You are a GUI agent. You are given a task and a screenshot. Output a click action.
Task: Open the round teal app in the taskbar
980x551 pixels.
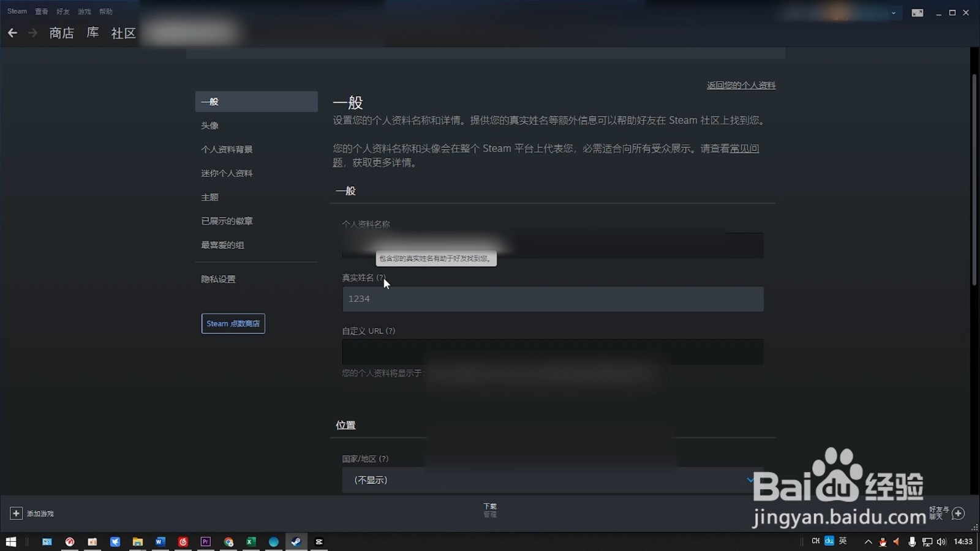274,542
